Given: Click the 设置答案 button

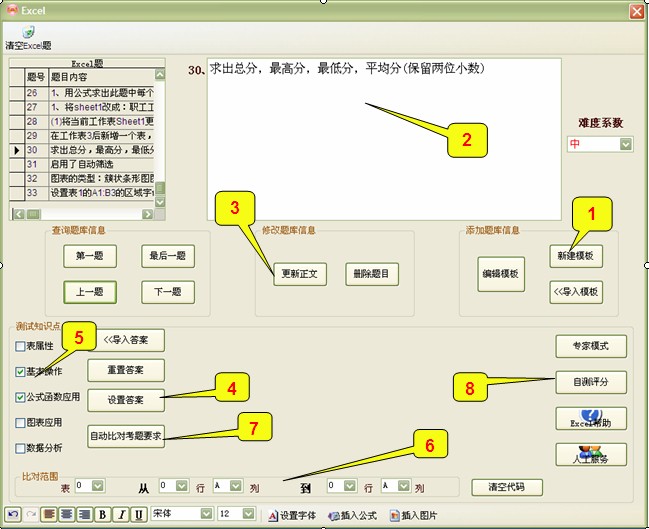Looking at the screenshot, I should coord(126,400).
